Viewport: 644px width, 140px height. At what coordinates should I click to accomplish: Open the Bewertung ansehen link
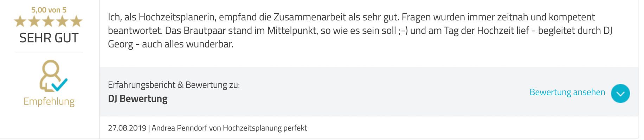(x=567, y=92)
